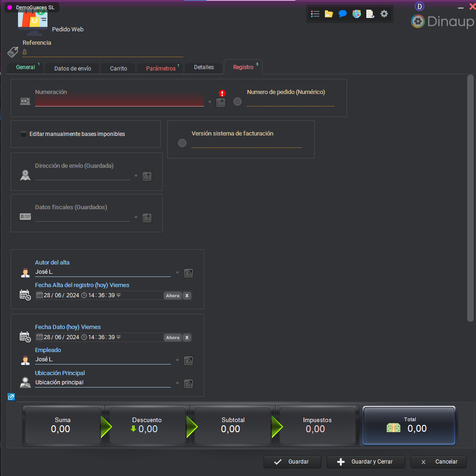Image resolution: width=476 pixels, height=476 pixels.
Task: Click the list icon in top toolbar
Action: coord(315,14)
